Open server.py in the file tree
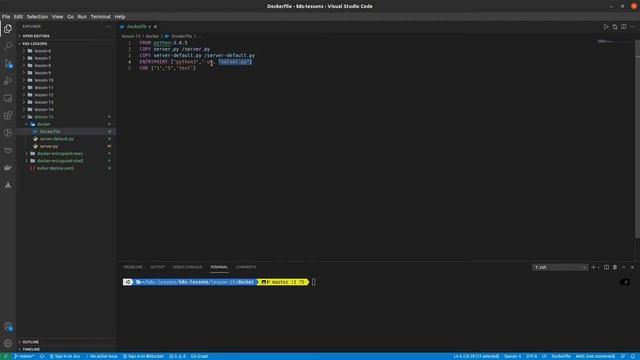Image resolution: width=640 pixels, height=360 pixels. tap(49, 146)
